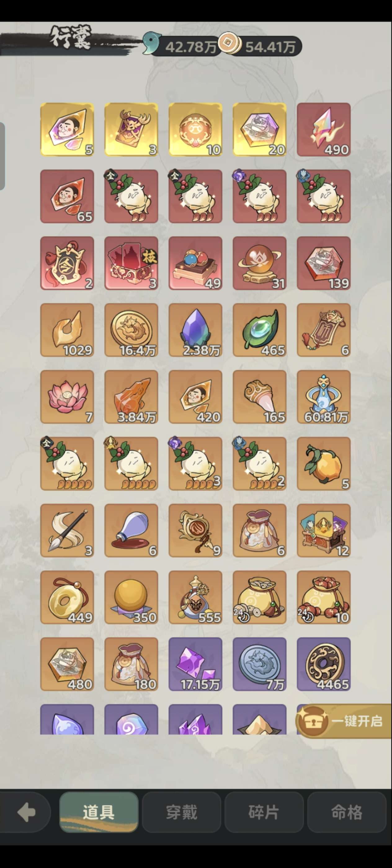392x868 pixels.
Task: Select the orange fruit item with 5
Action: pos(323,464)
